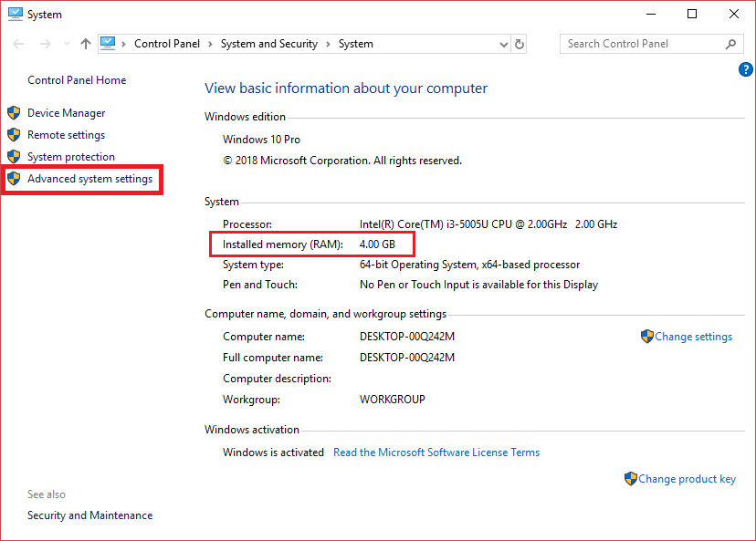756x541 pixels.
Task: Select the Advanced system settings link
Action: (90, 179)
